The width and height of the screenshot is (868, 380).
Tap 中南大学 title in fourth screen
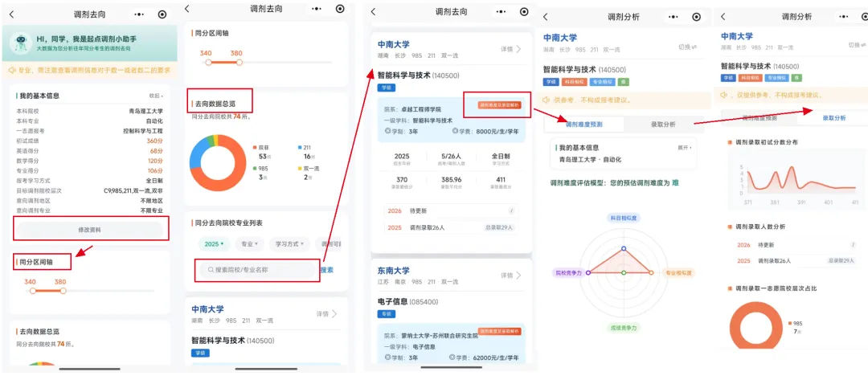tap(559, 38)
